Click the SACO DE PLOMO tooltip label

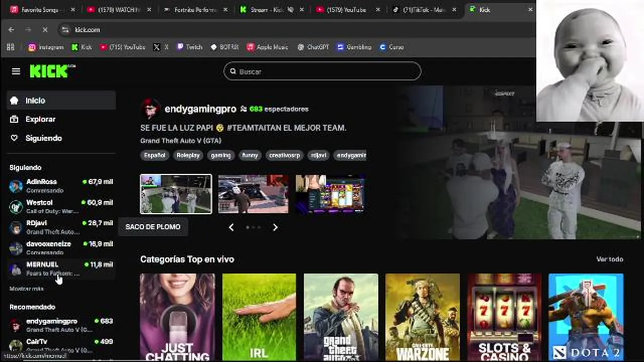coord(153,227)
